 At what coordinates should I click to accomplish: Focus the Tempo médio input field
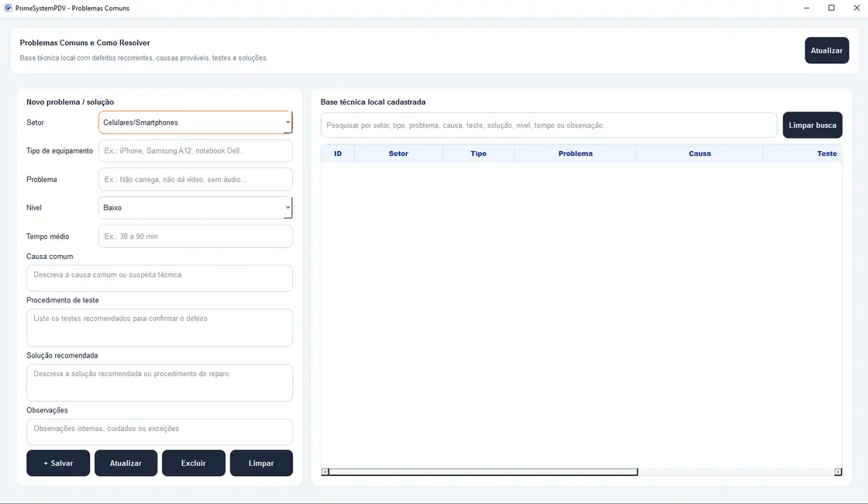[195, 236]
